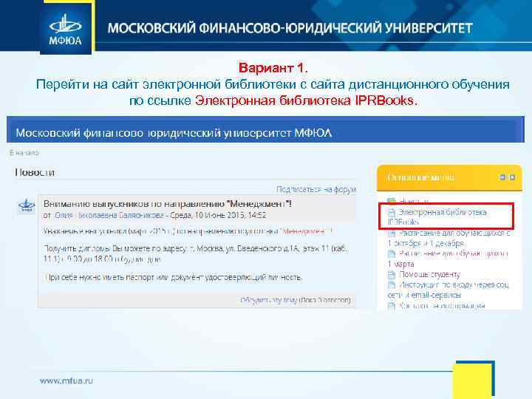
Task: Click the www.mfua.ru text in the slide footer
Action: point(66,381)
